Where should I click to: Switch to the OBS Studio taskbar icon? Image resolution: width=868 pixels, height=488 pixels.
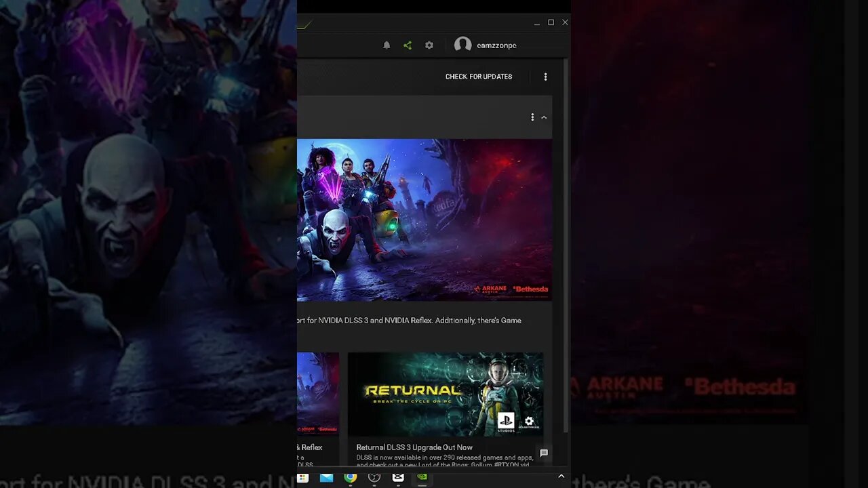374,477
